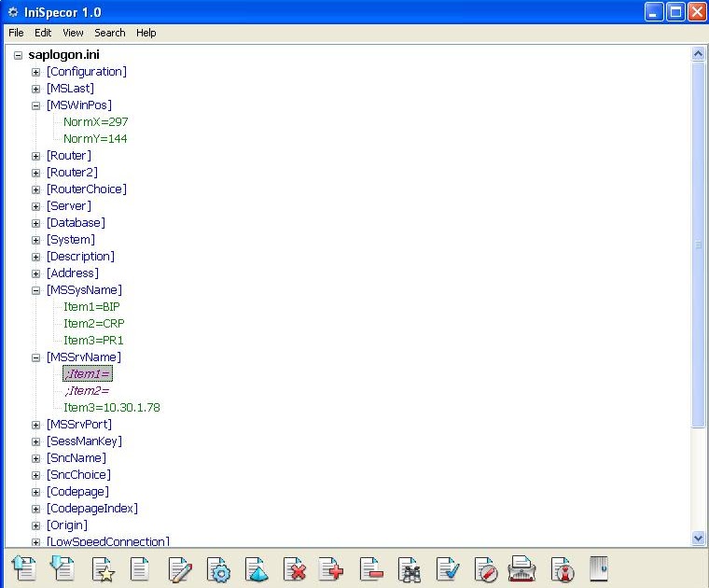This screenshot has height=588, width=709.
Task: Expand the [MSSrvPort] section
Action: tap(35, 426)
